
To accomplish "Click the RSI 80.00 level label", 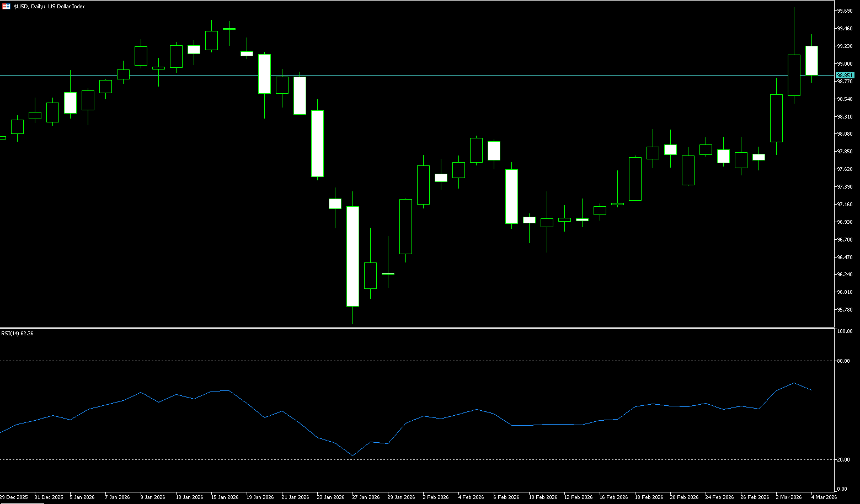I will [x=843, y=361].
